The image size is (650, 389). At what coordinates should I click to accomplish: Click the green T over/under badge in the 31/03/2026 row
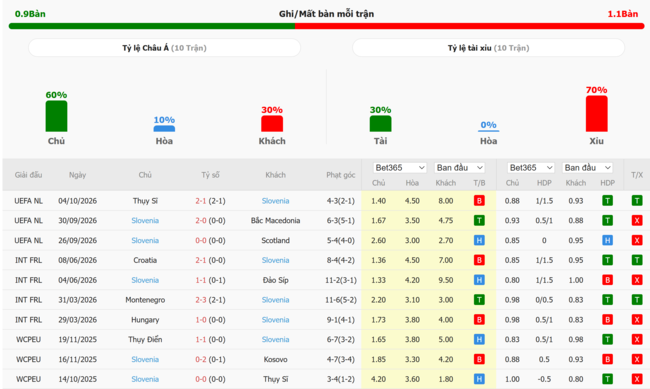tap(637, 299)
